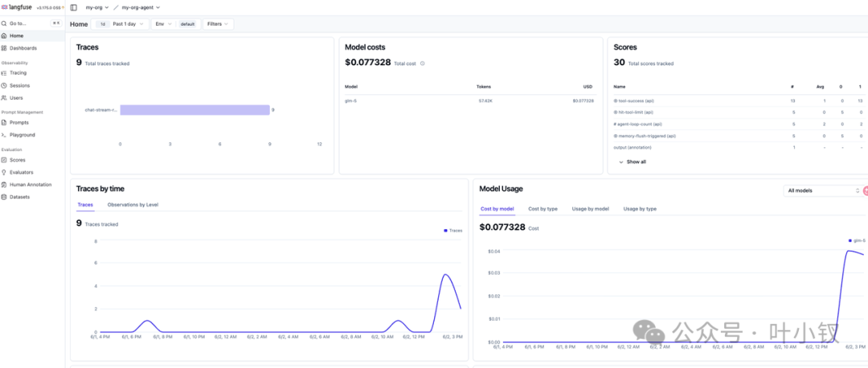Open Datasets in the sidebar
Image resolution: width=868 pixels, height=368 pixels.
(32, 197)
